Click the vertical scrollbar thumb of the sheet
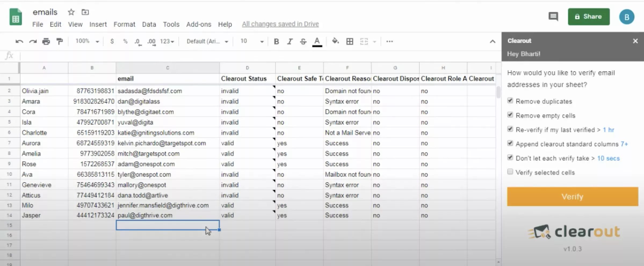The height and width of the screenshot is (266, 644). coord(498,92)
